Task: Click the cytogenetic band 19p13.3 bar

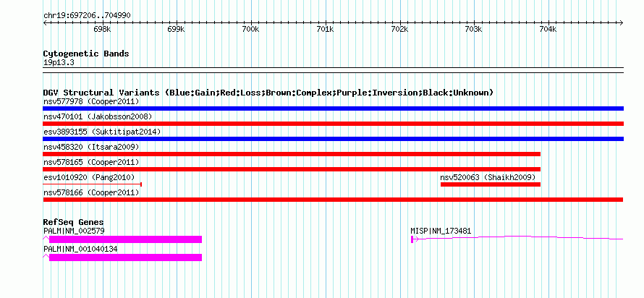Action: (333, 70)
